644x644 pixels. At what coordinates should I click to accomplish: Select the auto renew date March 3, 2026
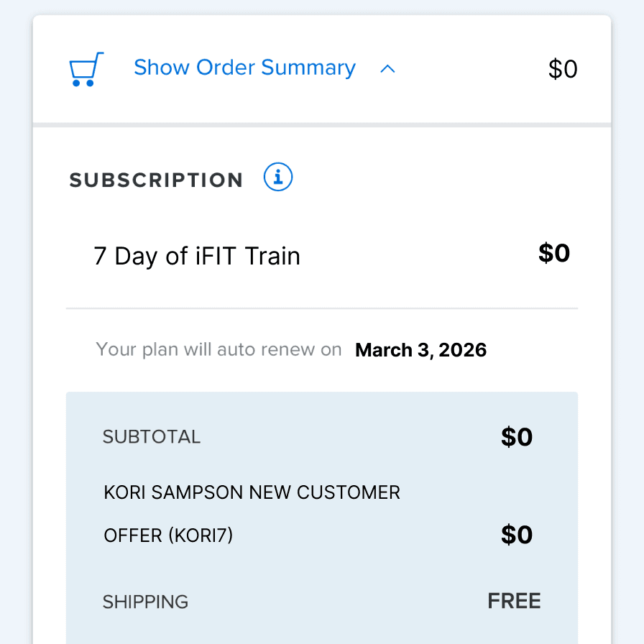click(420, 349)
